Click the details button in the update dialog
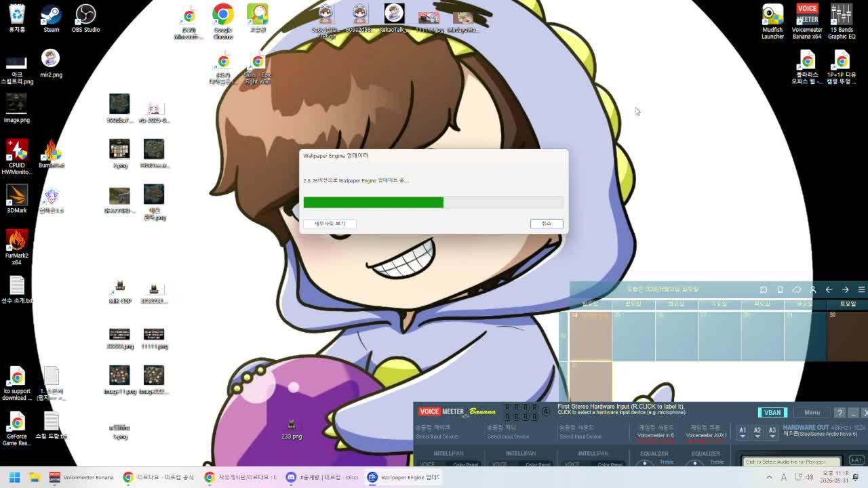Viewport: 868px width, 488px height. (330, 223)
